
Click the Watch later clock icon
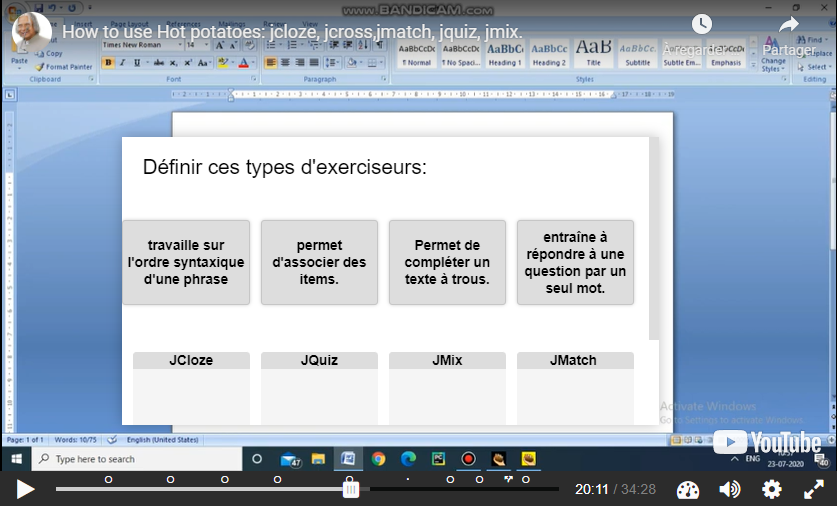point(701,23)
